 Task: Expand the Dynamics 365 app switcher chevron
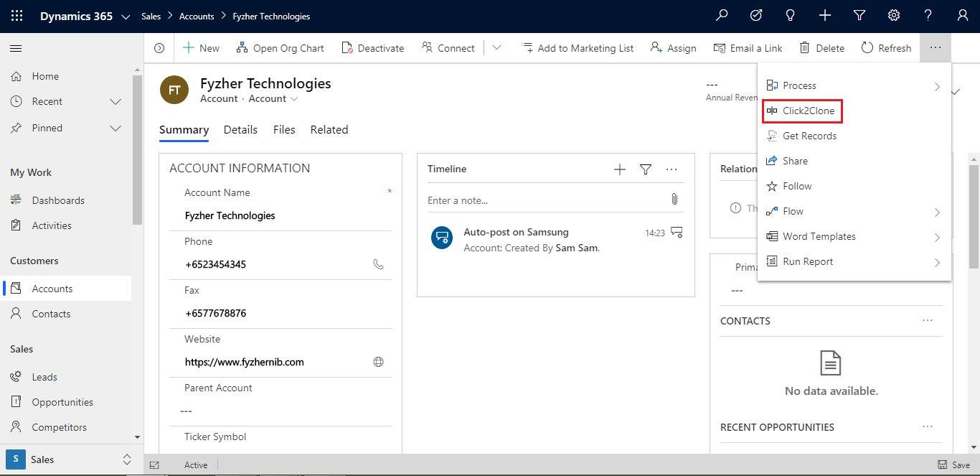coord(126,17)
